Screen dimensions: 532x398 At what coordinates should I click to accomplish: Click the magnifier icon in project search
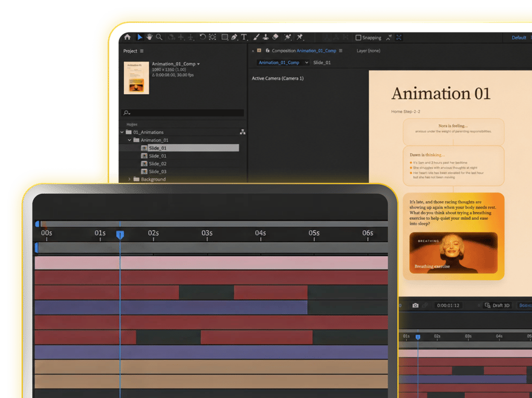pyautogui.click(x=126, y=112)
